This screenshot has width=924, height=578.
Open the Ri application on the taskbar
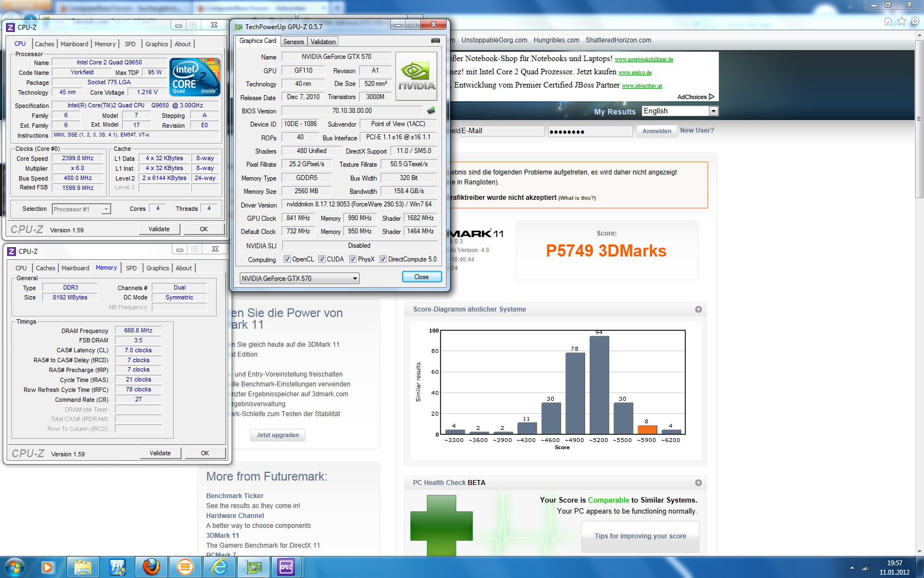(x=117, y=567)
